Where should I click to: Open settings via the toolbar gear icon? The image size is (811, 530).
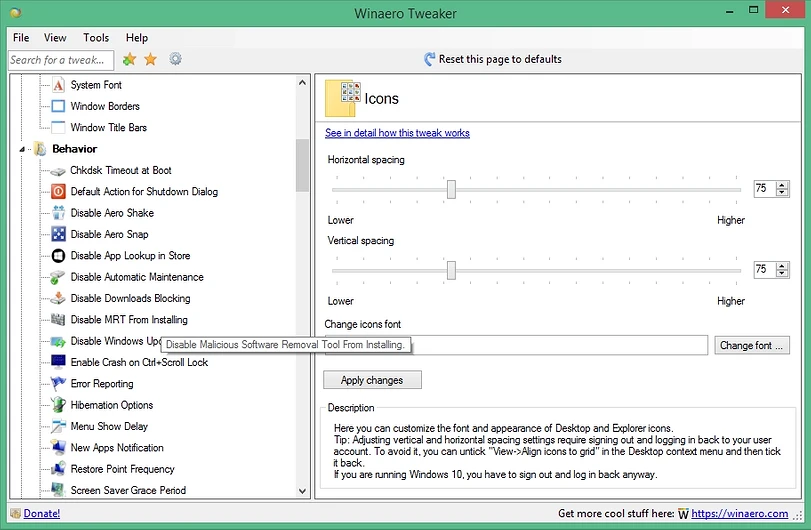pyautogui.click(x=176, y=60)
